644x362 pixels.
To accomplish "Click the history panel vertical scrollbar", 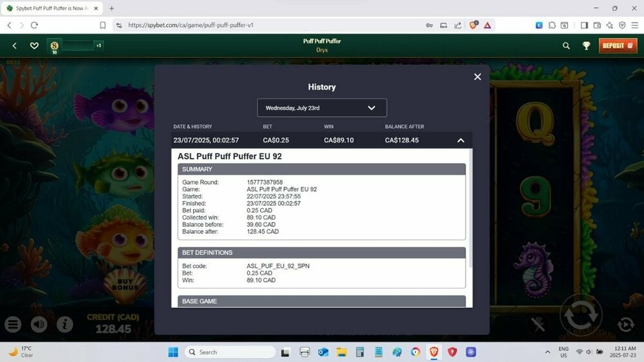I will [x=471, y=208].
